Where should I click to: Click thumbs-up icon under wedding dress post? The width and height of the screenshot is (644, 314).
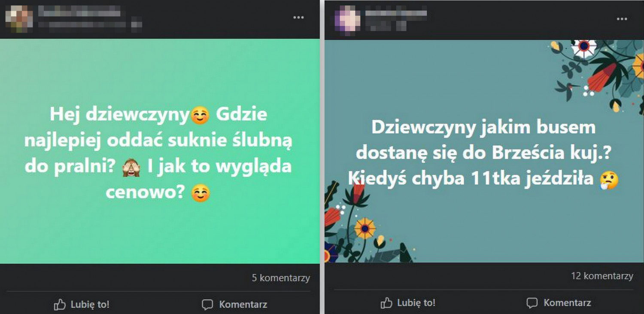pyautogui.click(x=60, y=305)
